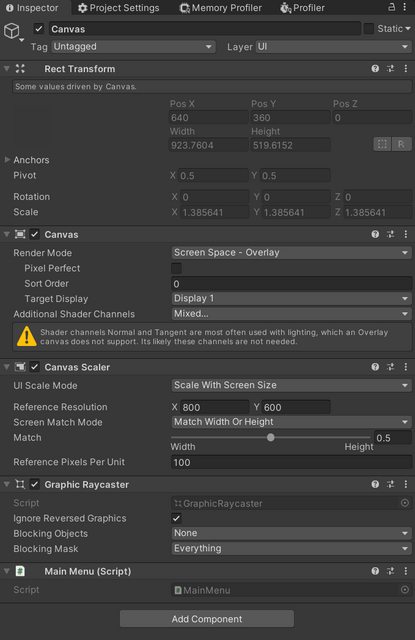Click Reference Pixels Per Unit field

pos(291,462)
